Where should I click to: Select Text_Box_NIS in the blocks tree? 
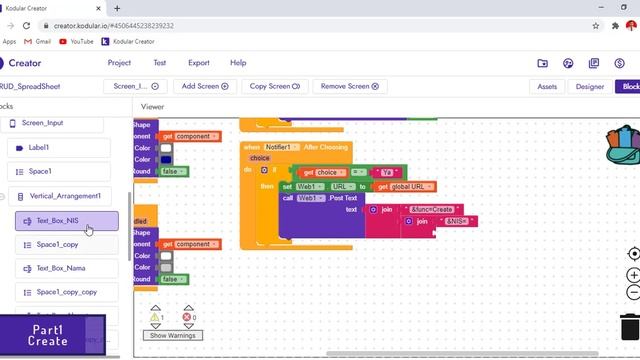67,221
